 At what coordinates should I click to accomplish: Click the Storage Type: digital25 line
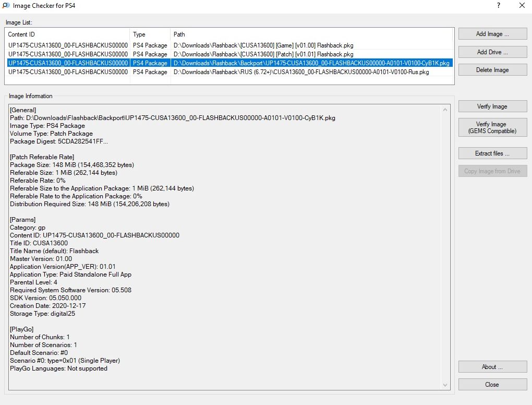pos(42,313)
